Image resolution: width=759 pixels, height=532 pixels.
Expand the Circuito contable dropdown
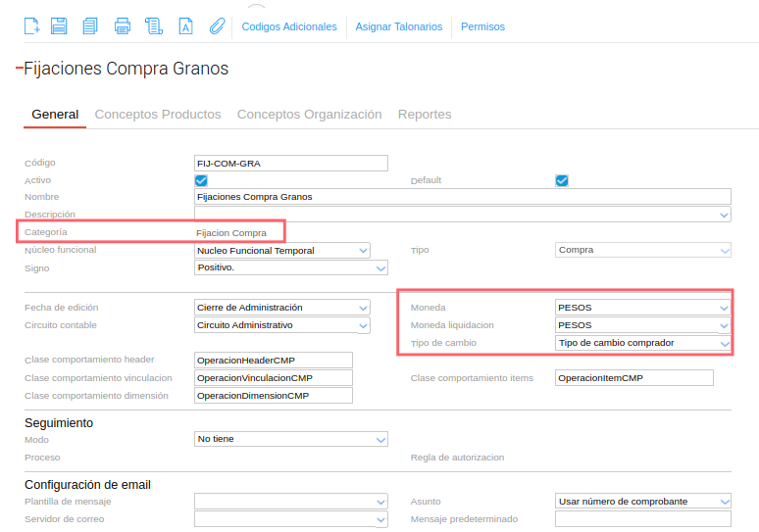coord(363,325)
